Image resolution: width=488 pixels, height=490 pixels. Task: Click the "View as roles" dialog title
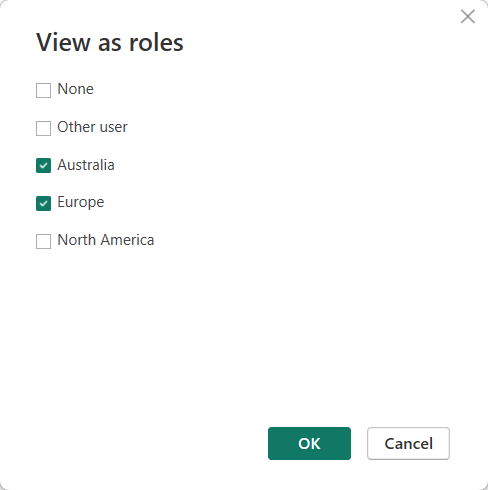tap(110, 43)
